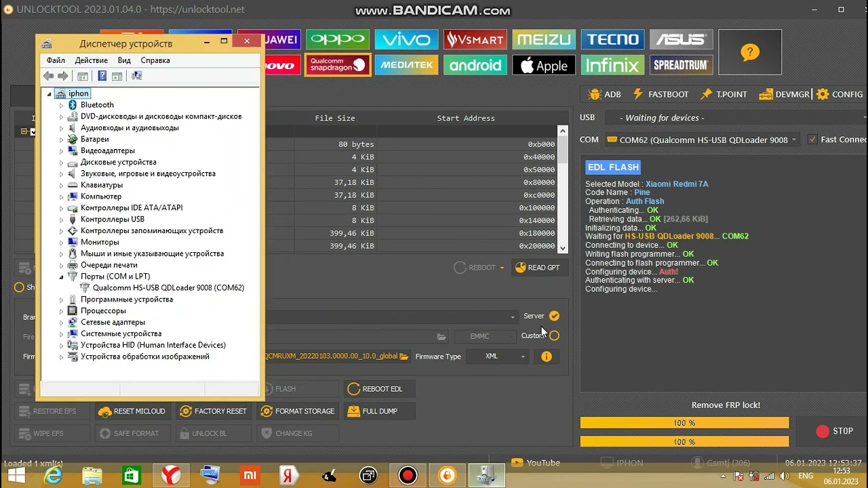The width and height of the screenshot is (868, 488).
Task: Click the STOP button
Action: pos(835,431)
